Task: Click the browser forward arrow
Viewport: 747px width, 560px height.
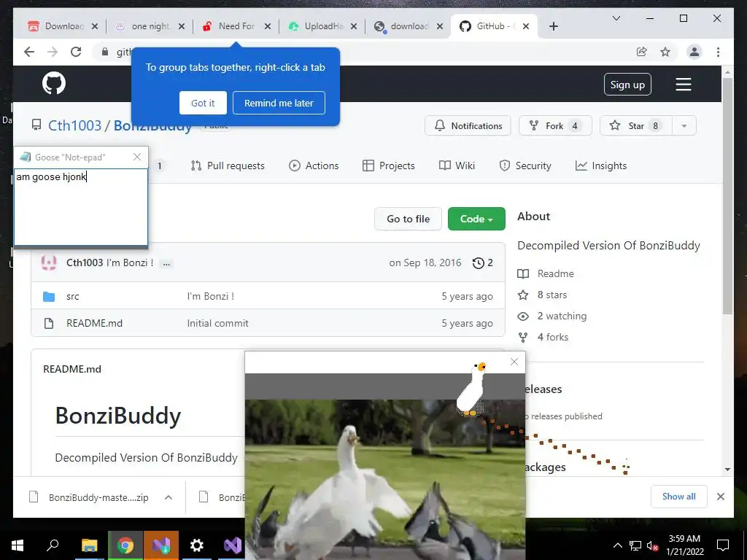Action: (53, 52)
